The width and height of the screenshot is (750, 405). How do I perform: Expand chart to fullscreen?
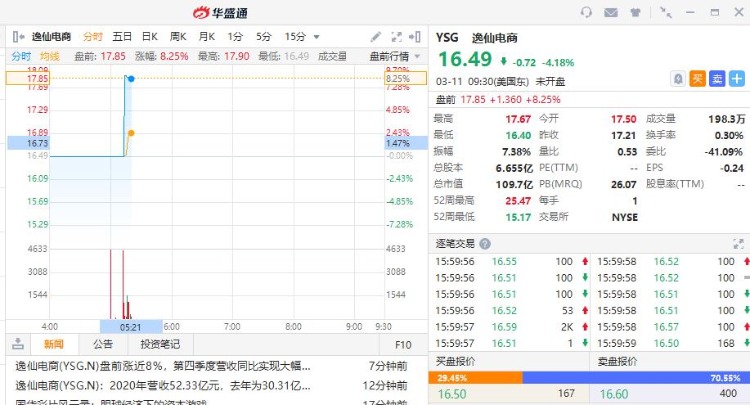tap(397, 37)
